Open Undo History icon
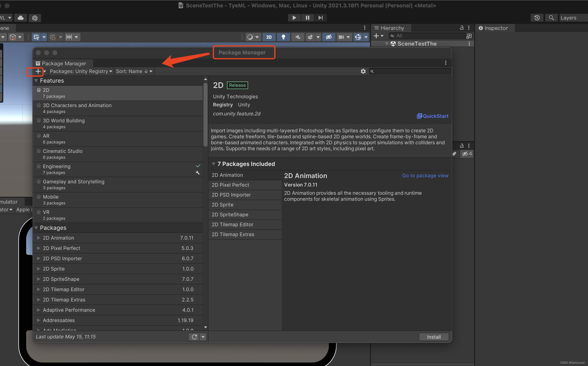Viewport: 588px width, 366px height. click(x=537, y=18)
